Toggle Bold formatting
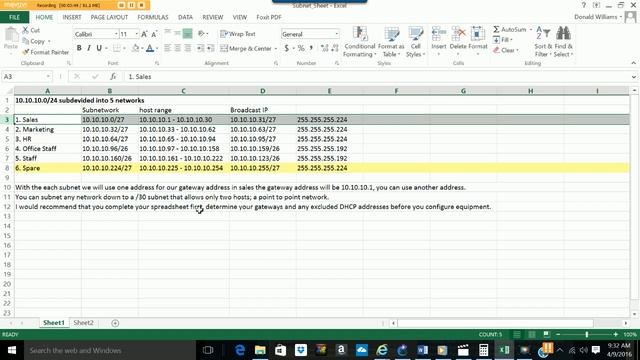Screen dimensions: 640x360 click(x=79, y=48)
